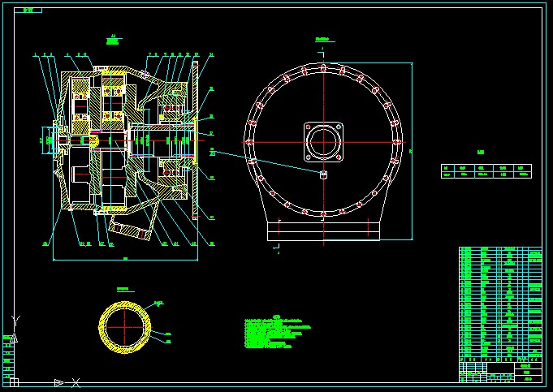Select the tall hatched end plate on section right
Image resolution: width=553 pixels, height=392 pixels.
tap(195, 140)
